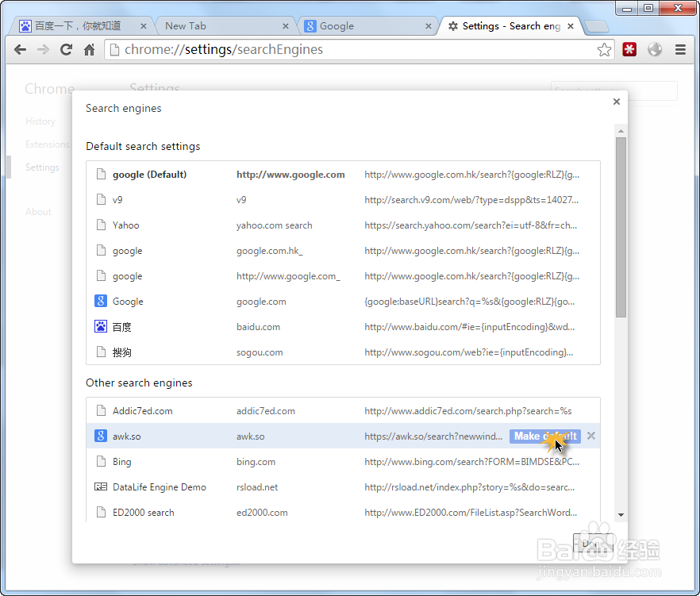This screenshot has height=596, width=700.
Task: Select the 搜狗 search engine row
Action: pyautogui.click(x=343, y=352)
